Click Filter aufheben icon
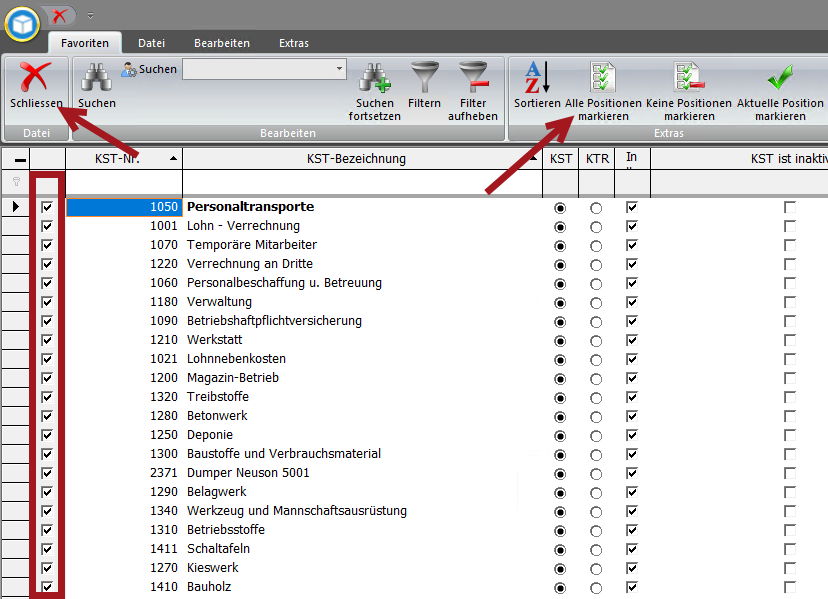The height and width of the screenshot is (599, 828). coord(472,78)
